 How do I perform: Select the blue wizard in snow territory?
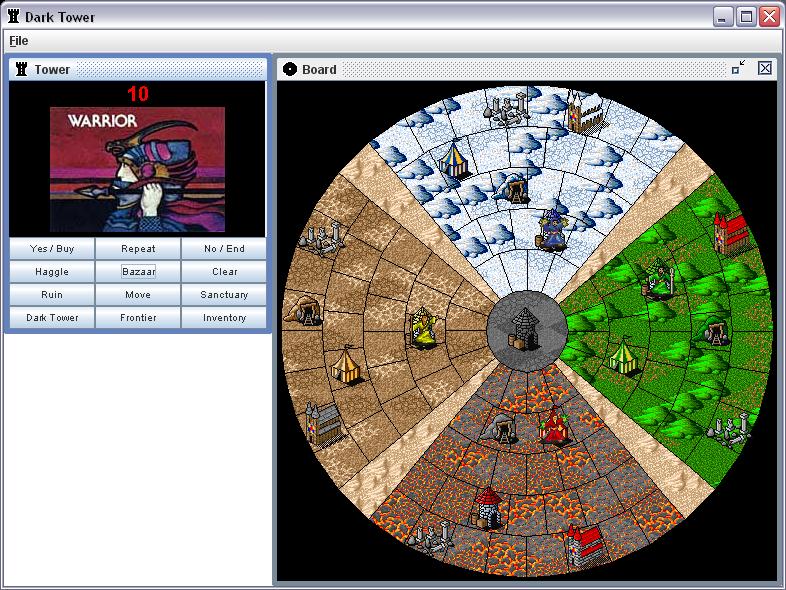coord(551,229)
